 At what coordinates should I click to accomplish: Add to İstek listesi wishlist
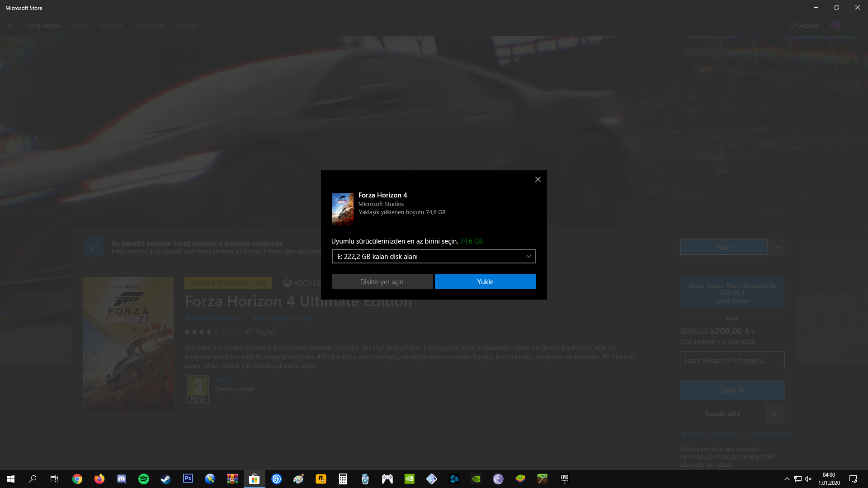[x=773, y=435]
